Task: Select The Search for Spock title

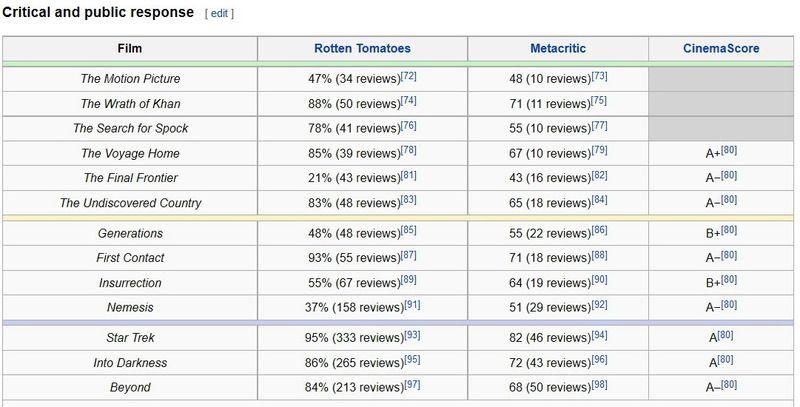Action: (x=130, y=128)
